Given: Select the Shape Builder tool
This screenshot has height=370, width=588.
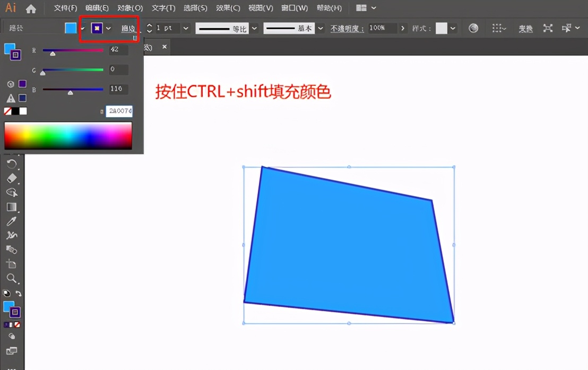Looking at the screenshot, I should [x=12, y=192].
